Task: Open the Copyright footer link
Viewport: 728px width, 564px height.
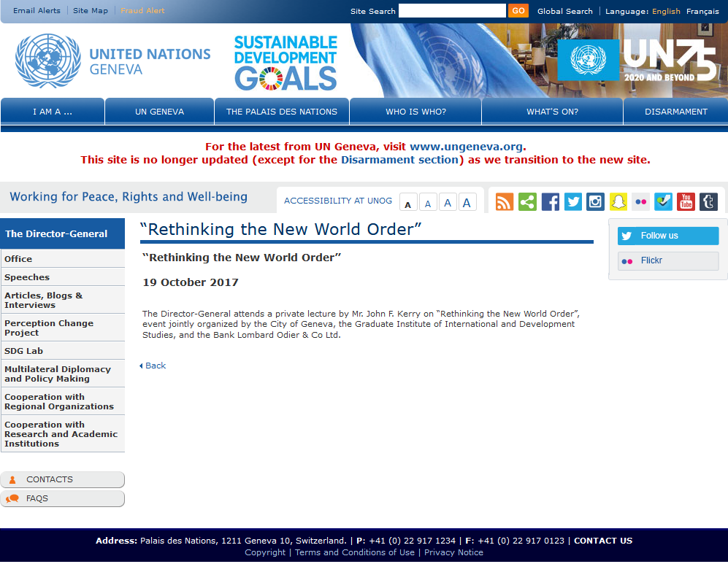Action: (265, 552)
